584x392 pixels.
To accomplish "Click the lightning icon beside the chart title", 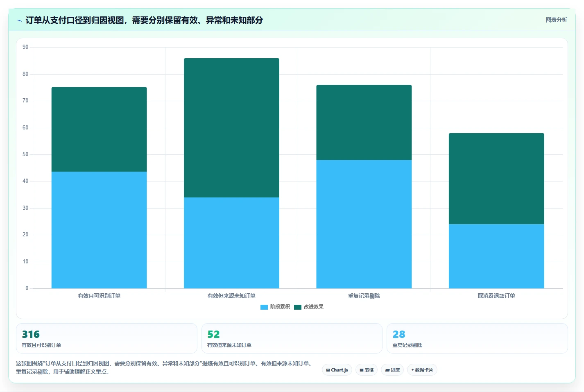I will [20, 20].
